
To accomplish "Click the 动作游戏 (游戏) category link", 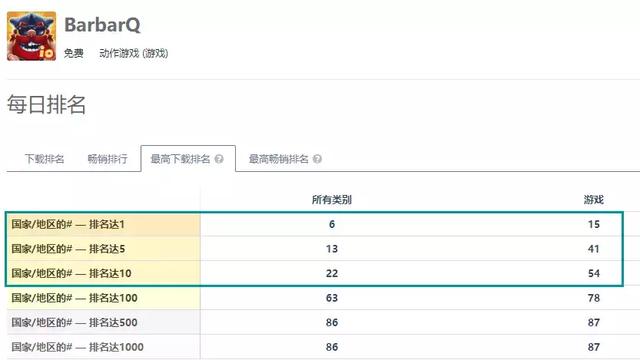I will click(x=133, y=53).
